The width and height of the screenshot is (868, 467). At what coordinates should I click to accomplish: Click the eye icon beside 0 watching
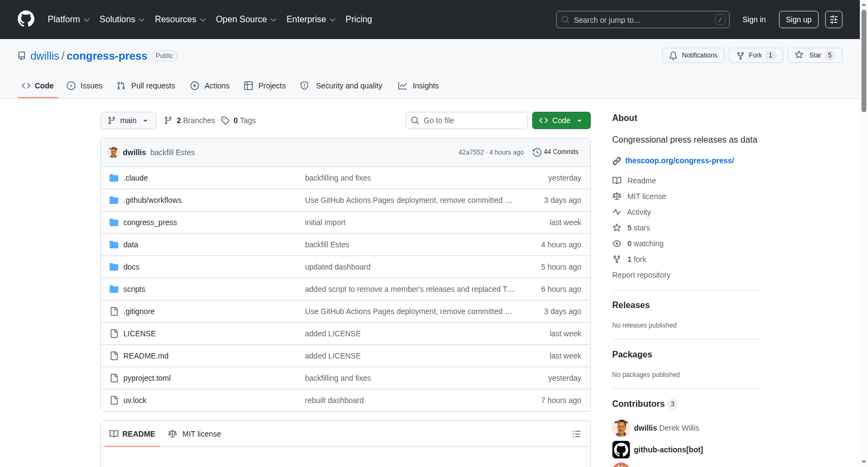617,244
